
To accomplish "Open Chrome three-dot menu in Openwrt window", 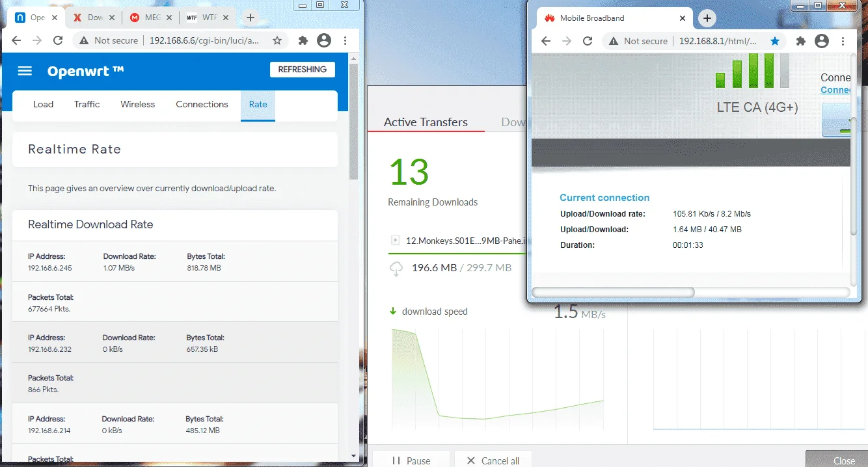I will point(346,40).
